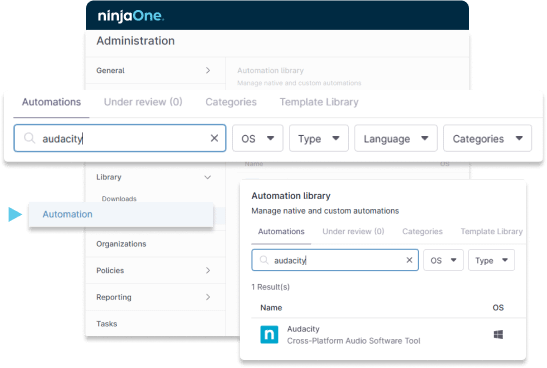Expand the General section chevron

[x=208, y=70]
